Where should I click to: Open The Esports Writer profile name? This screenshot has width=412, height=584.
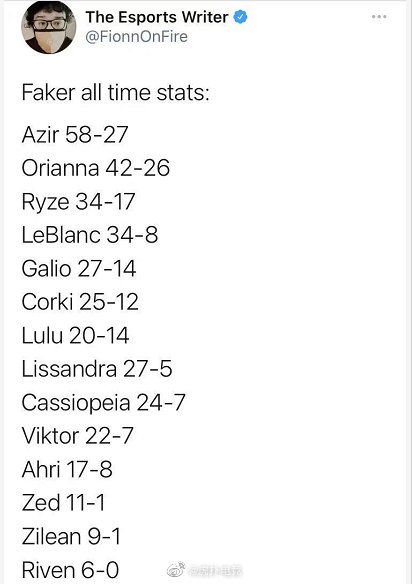[x=156, y=17]
